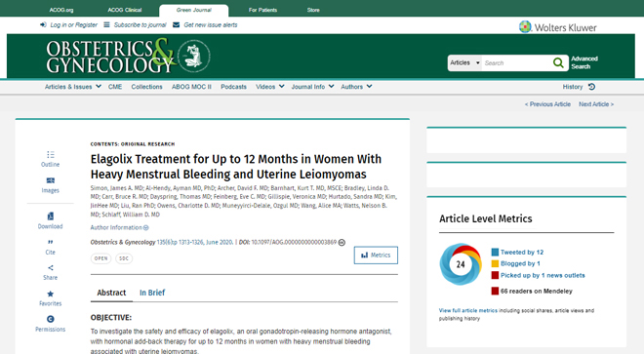Click the Article Level Metrics heading
Screen dimensions: 644x354
pyautogui.click(x=486, y=218)
